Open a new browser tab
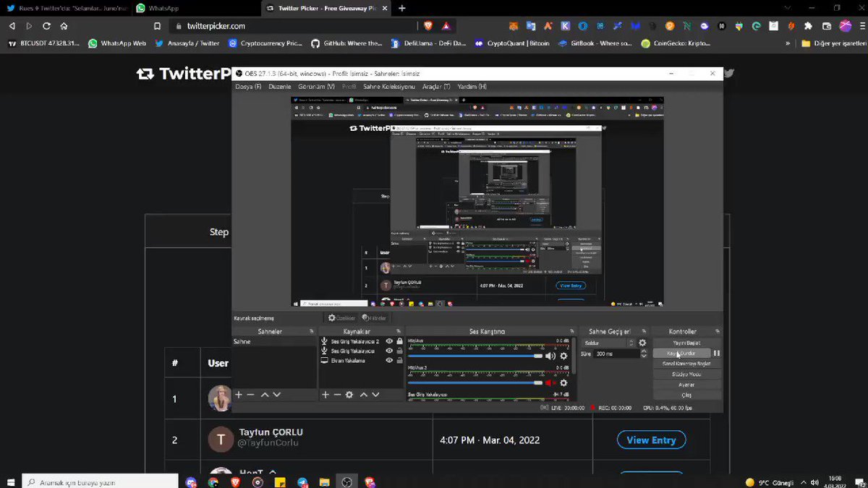Image resolution: width=868 pixels, height=488 pixels. coord(402,9)
